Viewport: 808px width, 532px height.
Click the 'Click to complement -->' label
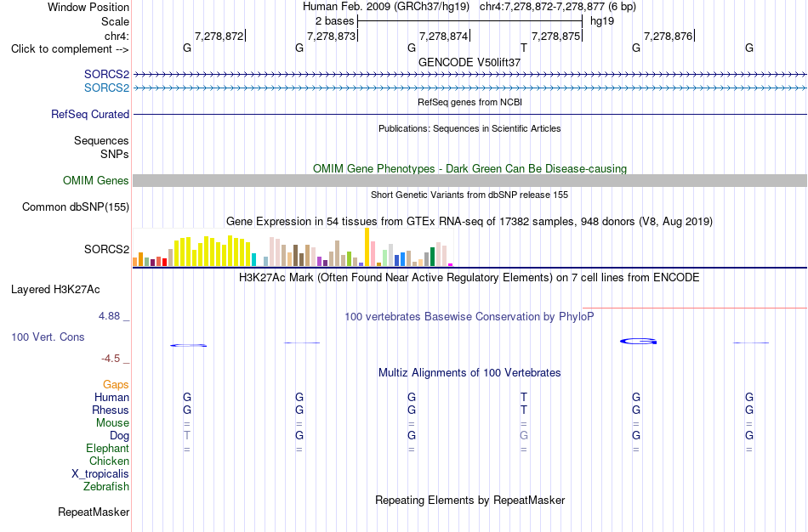(x=70, y=49)
